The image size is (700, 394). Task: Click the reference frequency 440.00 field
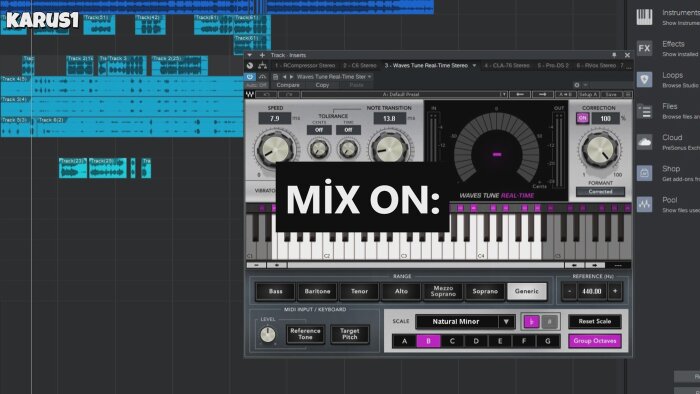point(592,291)
